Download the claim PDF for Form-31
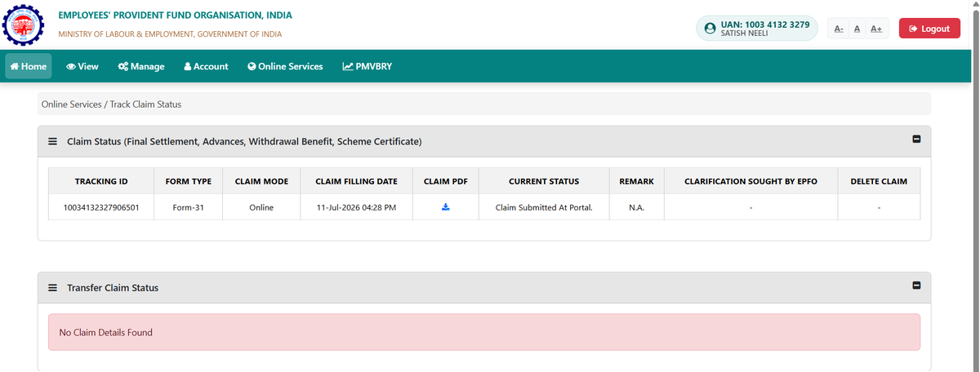The width and height of the screenshot is (980, 372). coord(446,207)
